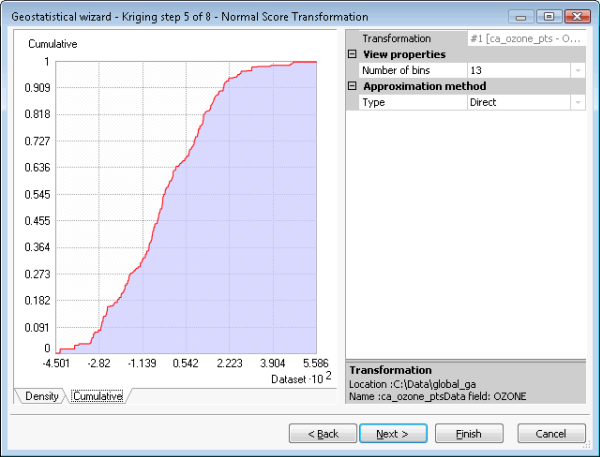
Task: Maximize the wizard window
Action: coord(549,16)
